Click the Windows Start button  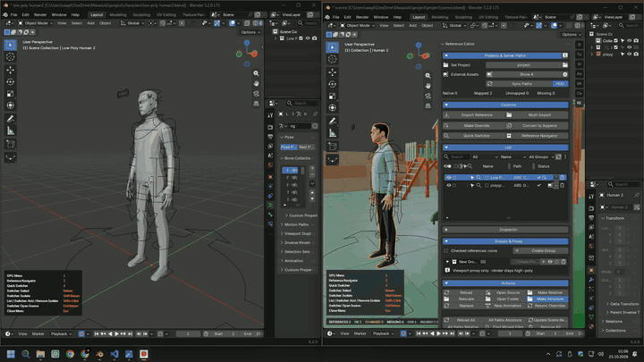pyautogui.click(x=11, y=354)
